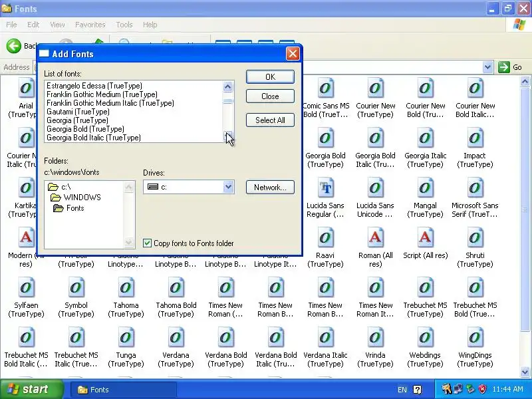Select the Impact font icon
The height and width of the screenshot is (399, 532).
coord(475,138)
